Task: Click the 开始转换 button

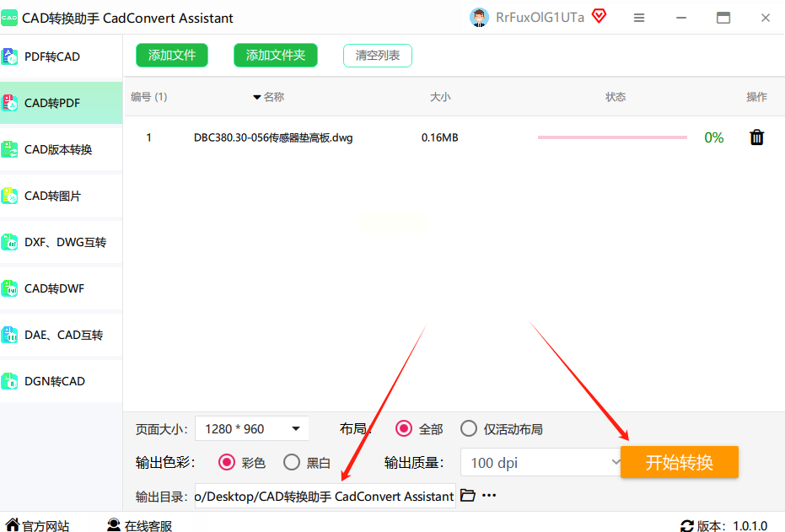Action: pyautogui.click(x=680, y=462)
